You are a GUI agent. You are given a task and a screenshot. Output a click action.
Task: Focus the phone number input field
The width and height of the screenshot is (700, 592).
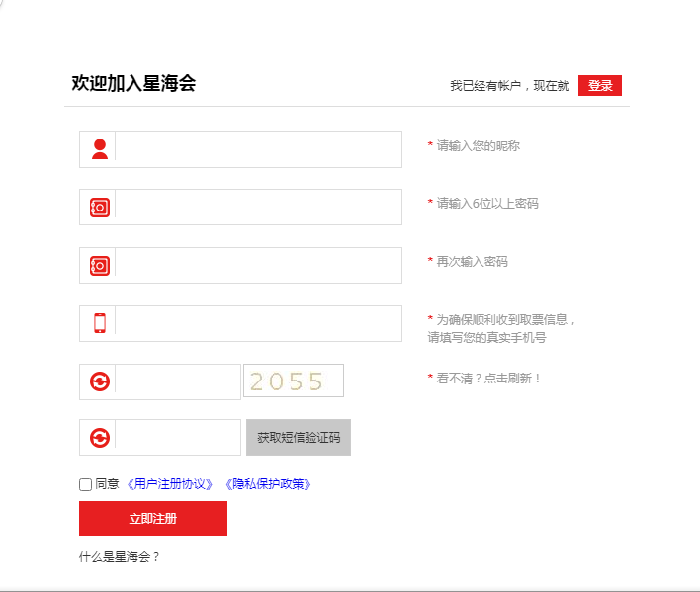pyautogui.click(x=258, y=324)
